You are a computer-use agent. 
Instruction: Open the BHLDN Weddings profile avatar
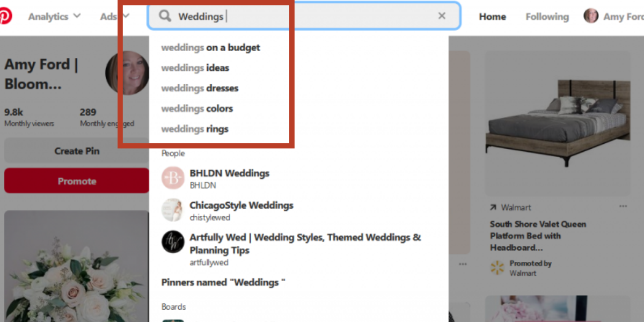tap(173, 178)
